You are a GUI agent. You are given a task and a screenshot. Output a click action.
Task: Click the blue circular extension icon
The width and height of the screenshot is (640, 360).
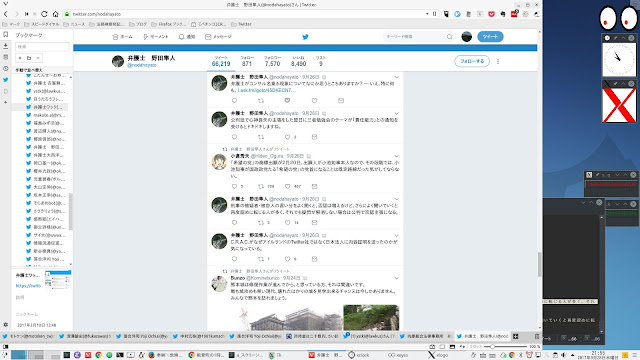pyautogui.click(x=458, y=14)
